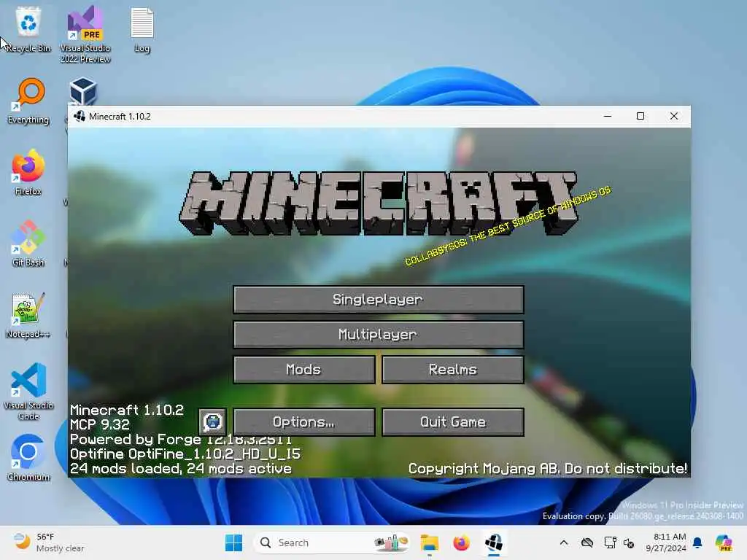Click the language globe icon button
Image resolution: width=747 pixels, height=560 pixels.
(212, 422)
